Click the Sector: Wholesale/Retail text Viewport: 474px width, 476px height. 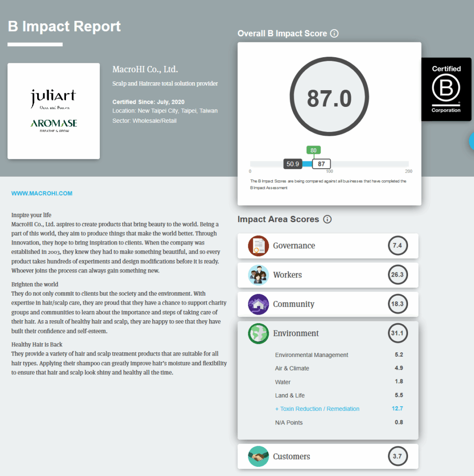point(145,121)
